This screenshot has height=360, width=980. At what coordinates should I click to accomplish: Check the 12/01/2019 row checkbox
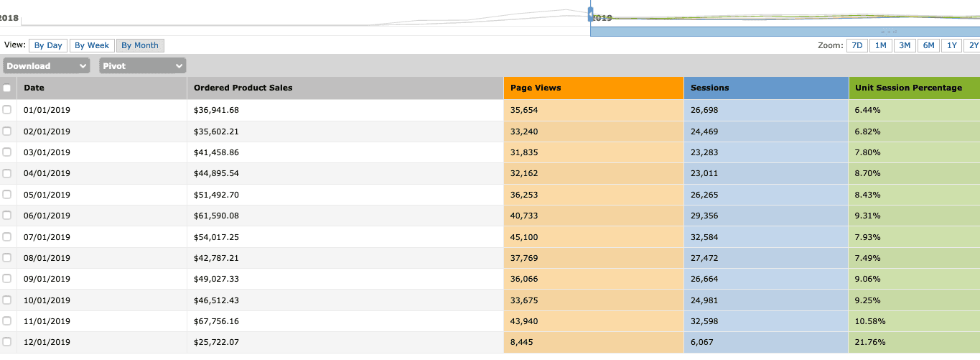point(7,342)
